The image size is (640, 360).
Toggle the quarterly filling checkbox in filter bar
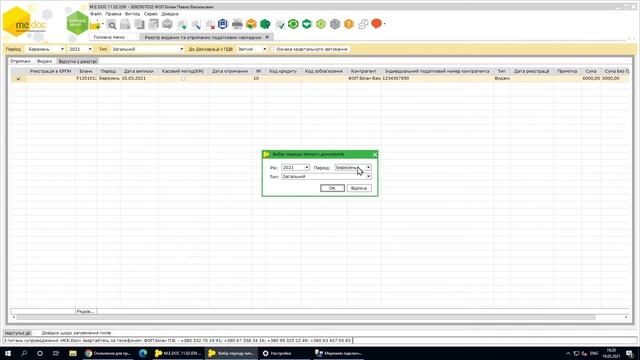point(273,49)
